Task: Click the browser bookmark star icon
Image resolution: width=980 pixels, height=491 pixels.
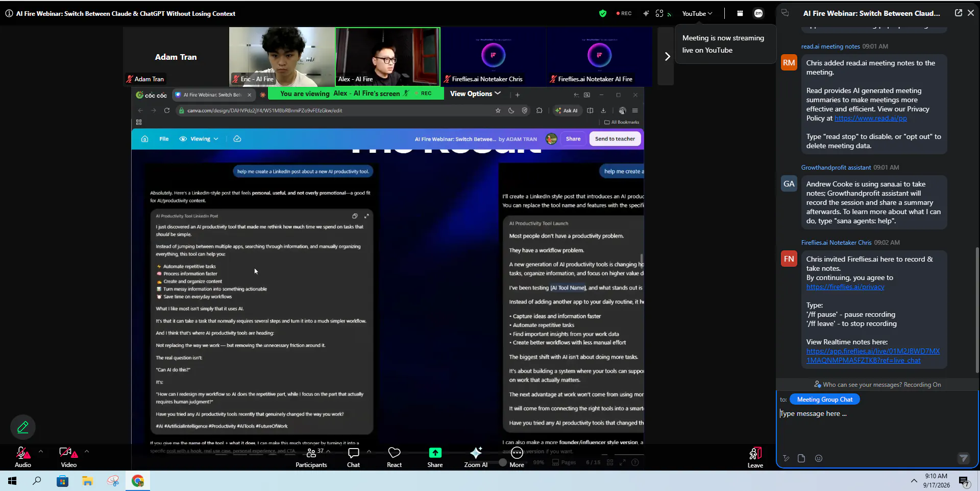Action: (498, 110)
